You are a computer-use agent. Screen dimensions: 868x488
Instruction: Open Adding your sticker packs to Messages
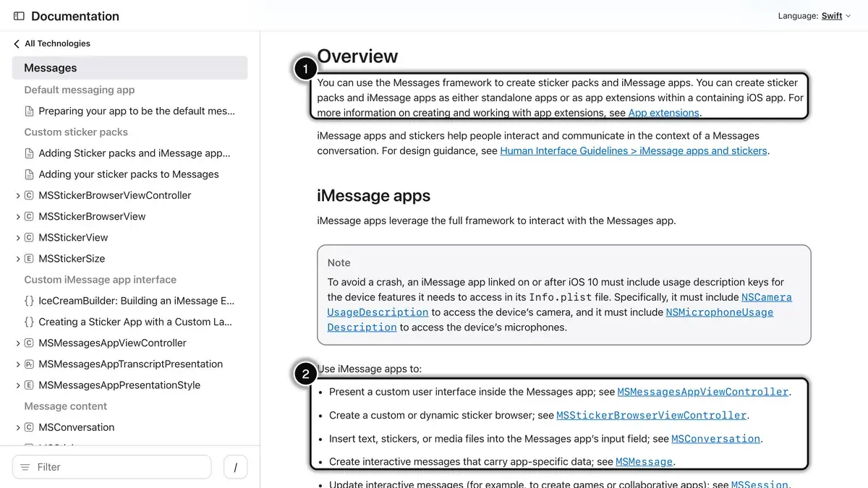click(x=129, y=174)
